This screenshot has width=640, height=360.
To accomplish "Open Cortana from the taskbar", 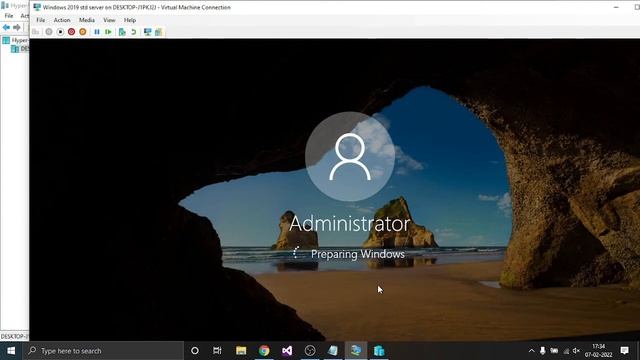I will pos(195,351).
